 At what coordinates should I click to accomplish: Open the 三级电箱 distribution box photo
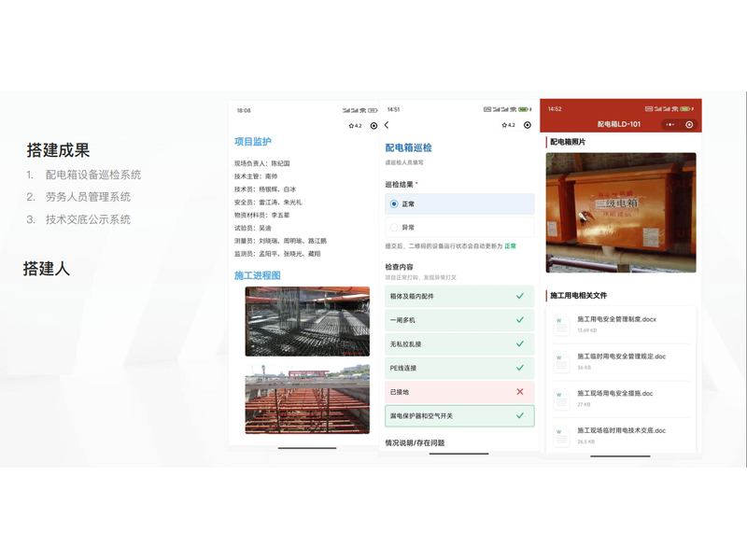coord(621,213)
